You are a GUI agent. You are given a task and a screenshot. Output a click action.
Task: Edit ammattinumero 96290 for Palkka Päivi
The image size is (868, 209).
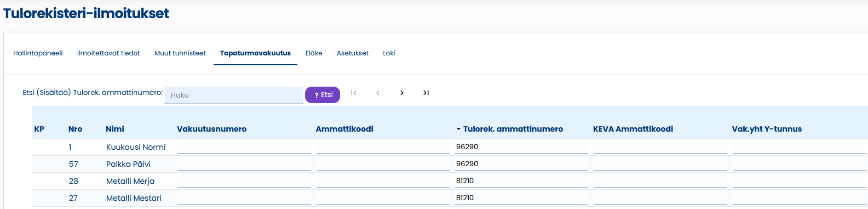(x=521, y=164)
